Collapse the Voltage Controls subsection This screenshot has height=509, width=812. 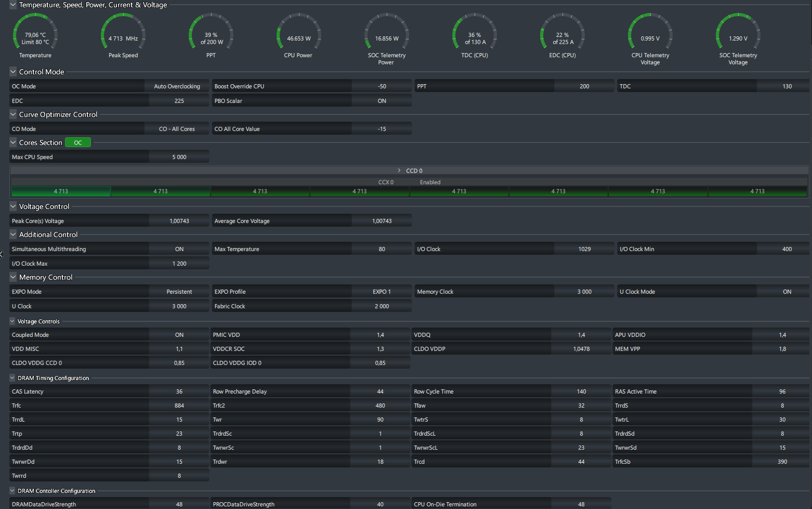click(12, 321)
